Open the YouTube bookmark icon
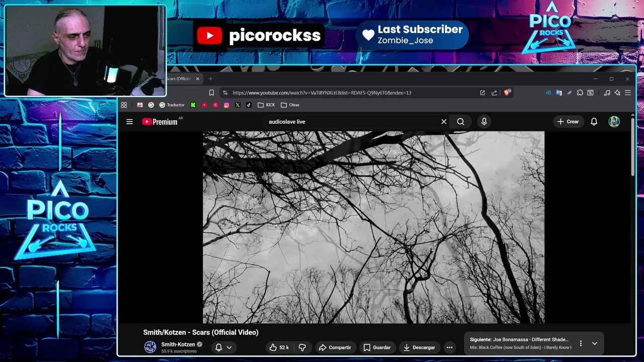The height and width of the screenshot is (362, 644). [x=204, y=105]
